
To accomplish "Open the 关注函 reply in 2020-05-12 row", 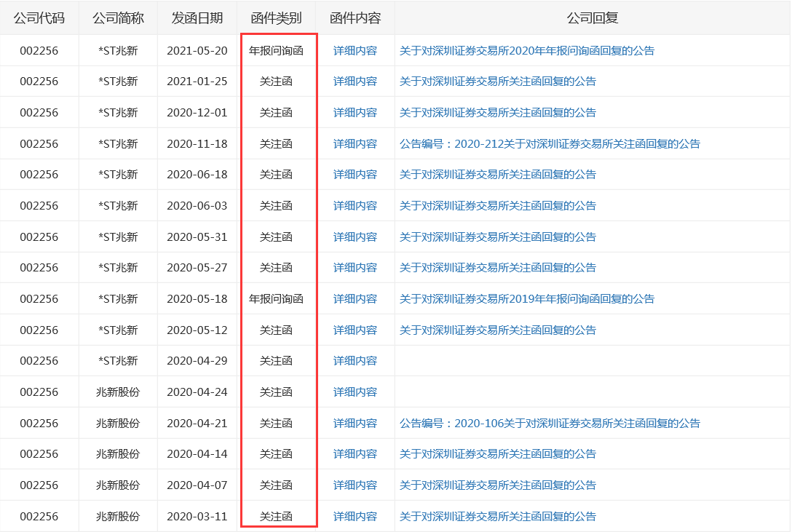I will coord(497,330).
